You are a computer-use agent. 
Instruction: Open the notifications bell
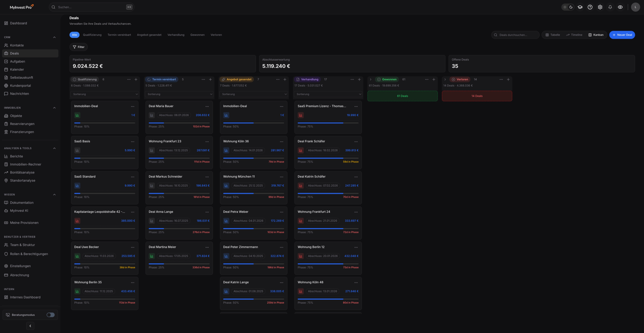tap(610, 7)
